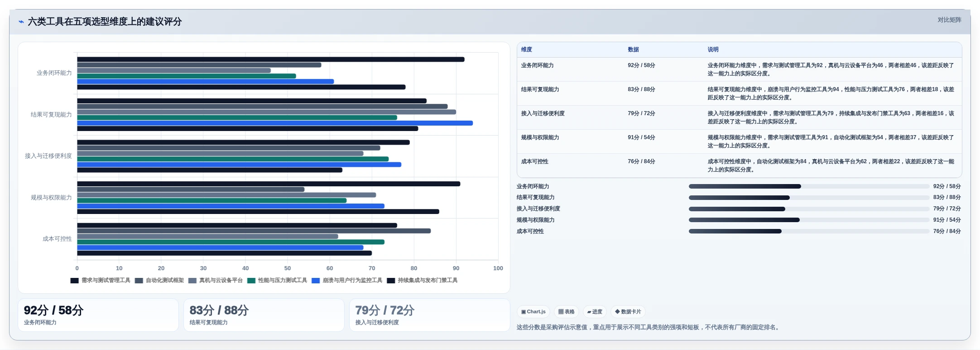Click the 接入与迁移便利度 progress bar
The height and width of the screenshot is (350, 980).
(809, 209)
